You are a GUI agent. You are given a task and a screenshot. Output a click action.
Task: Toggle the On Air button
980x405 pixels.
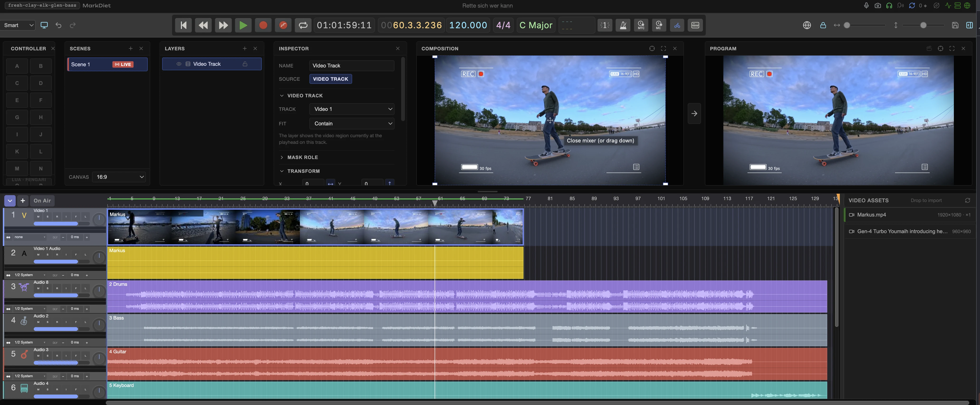[x=42, y=200]
